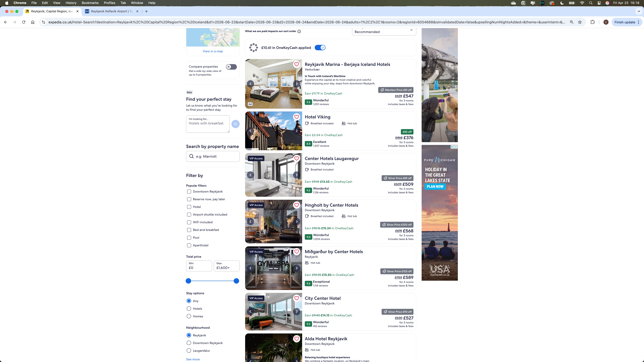
Task: Toggle off OneKeyCash applied switch
Action: 320,48
